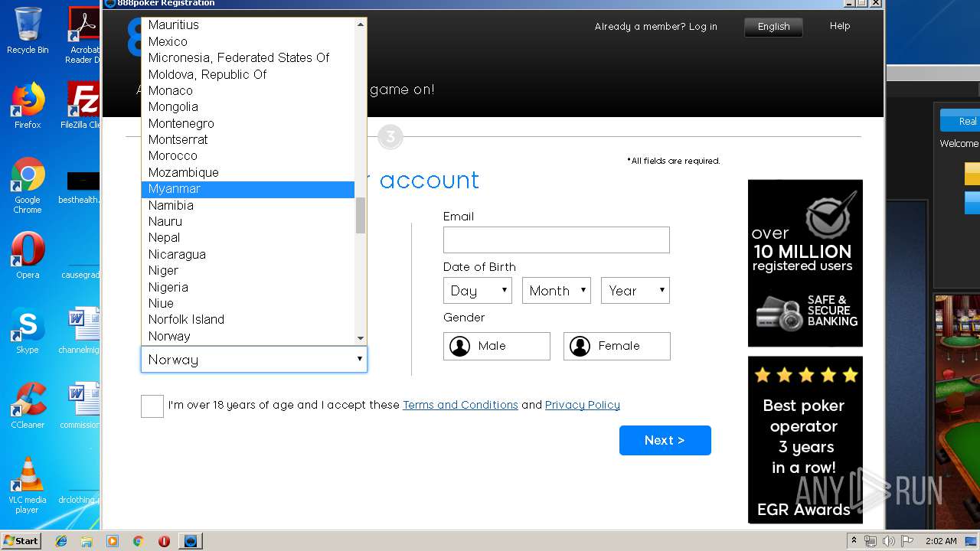Tick the over 18 years agreement checkbox
The image size is (980, 551).
[152, 406]
